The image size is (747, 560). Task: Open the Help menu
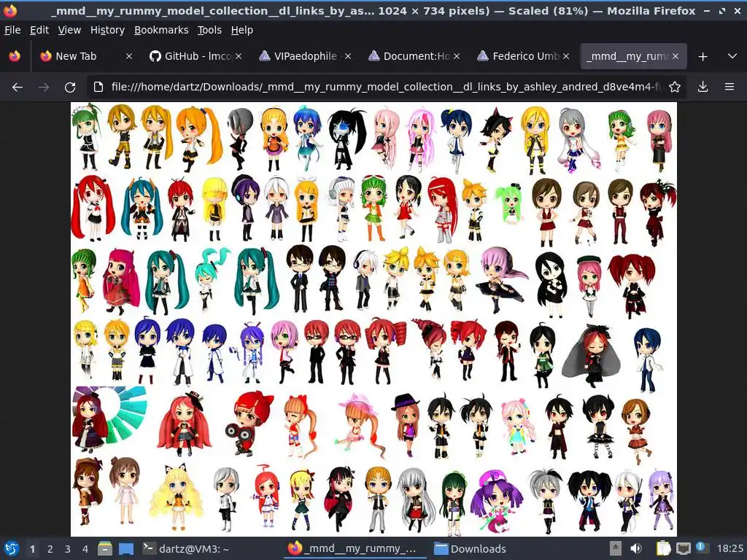click(x=242, y=30)
